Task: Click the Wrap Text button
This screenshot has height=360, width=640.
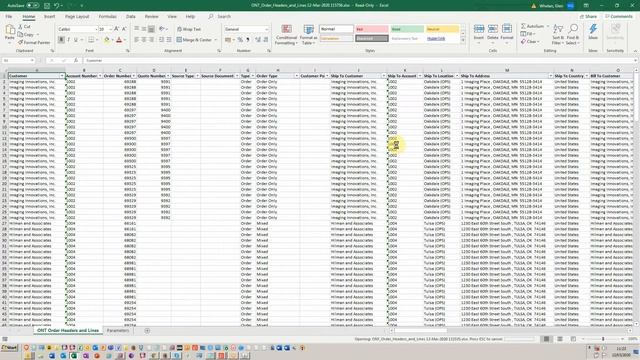Action: tap(189, 29)
